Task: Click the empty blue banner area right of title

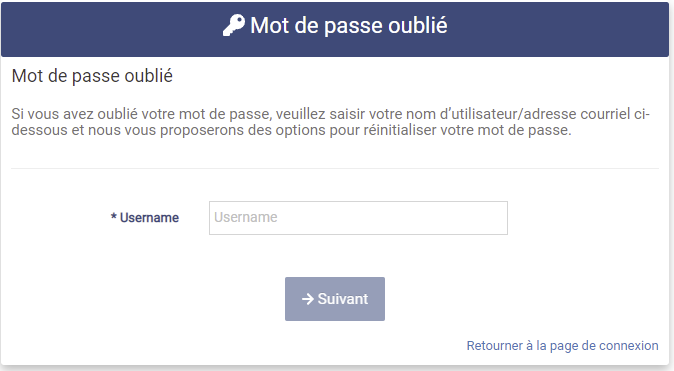Action: tap(558, 29)
